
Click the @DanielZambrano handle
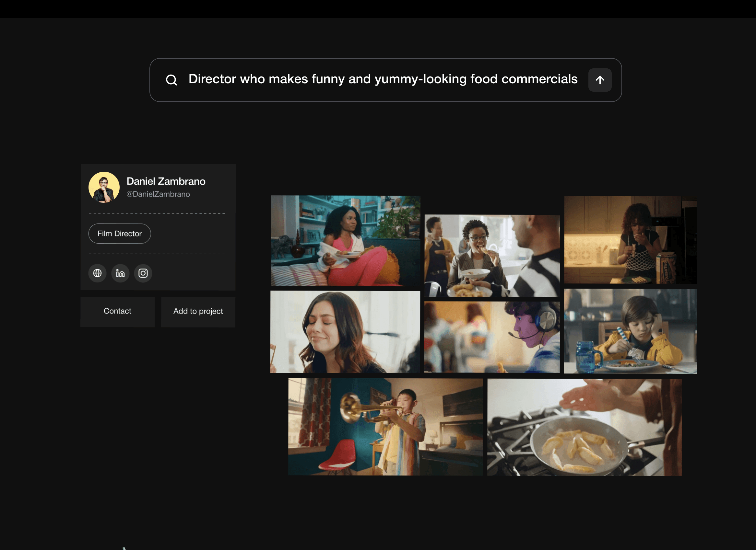pos(158,194)
